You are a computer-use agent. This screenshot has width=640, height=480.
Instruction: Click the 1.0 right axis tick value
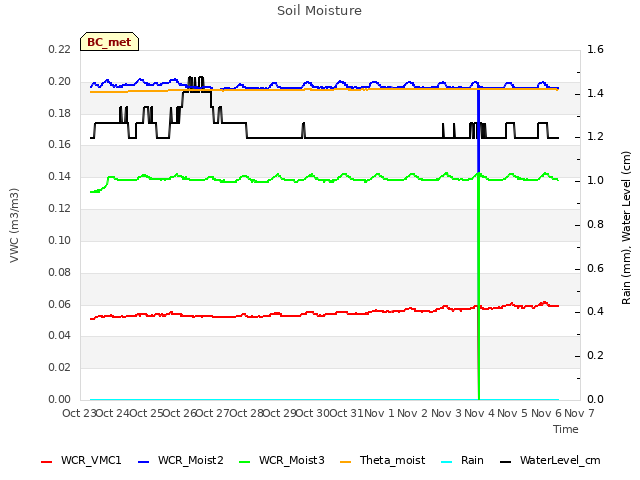[595, 180]
